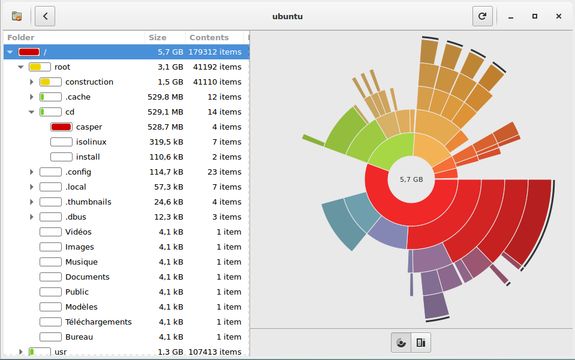The width and height of the screenshot is (575, 360).
Task: Expand the .cache folder
Action: (32, 97)
